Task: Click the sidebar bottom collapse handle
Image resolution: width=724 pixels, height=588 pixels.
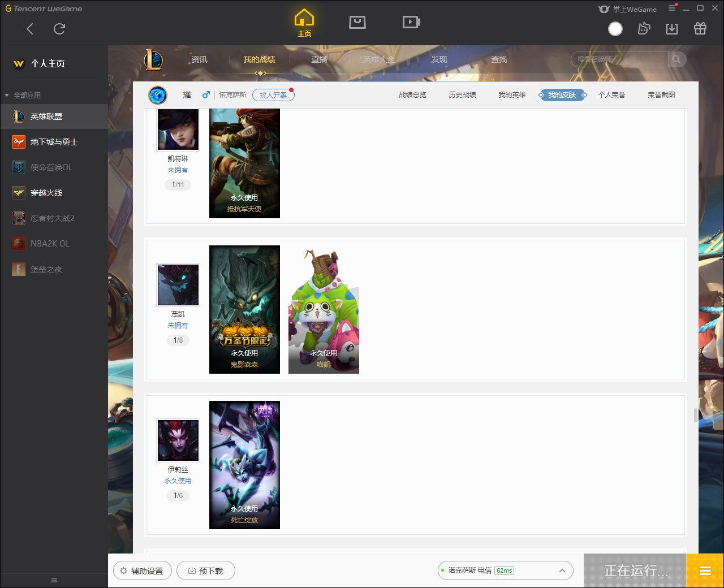Action: pyautogui.click(x=54, y=580)
